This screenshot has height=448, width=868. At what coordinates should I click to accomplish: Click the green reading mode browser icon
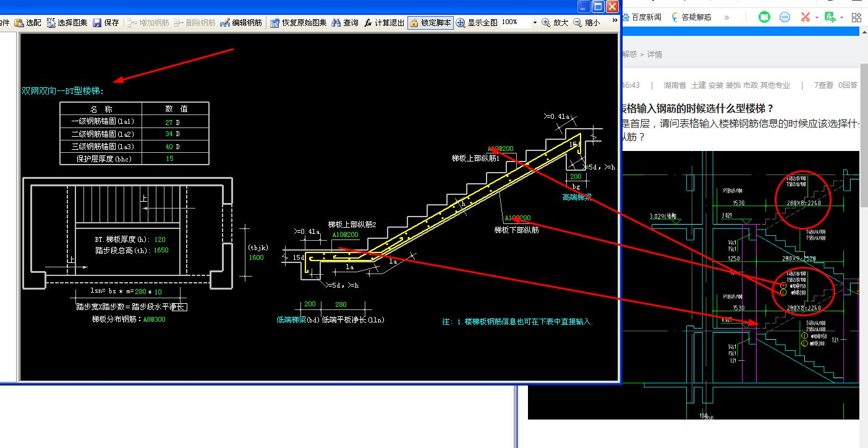(765, 17)
